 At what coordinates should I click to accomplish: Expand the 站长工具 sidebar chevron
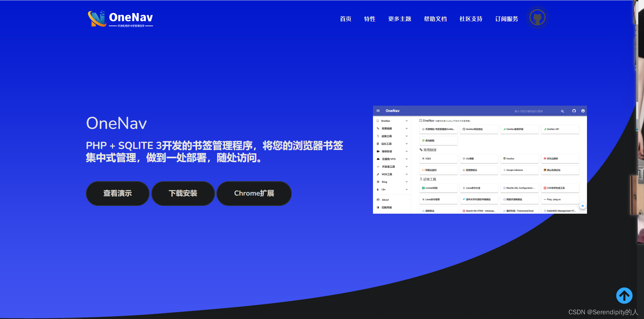(407, 144)
